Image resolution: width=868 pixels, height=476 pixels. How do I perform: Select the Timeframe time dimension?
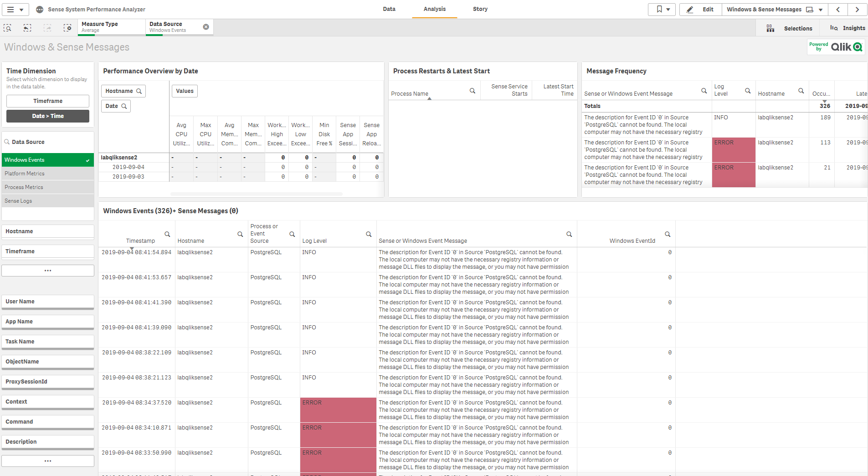(47, 101)
